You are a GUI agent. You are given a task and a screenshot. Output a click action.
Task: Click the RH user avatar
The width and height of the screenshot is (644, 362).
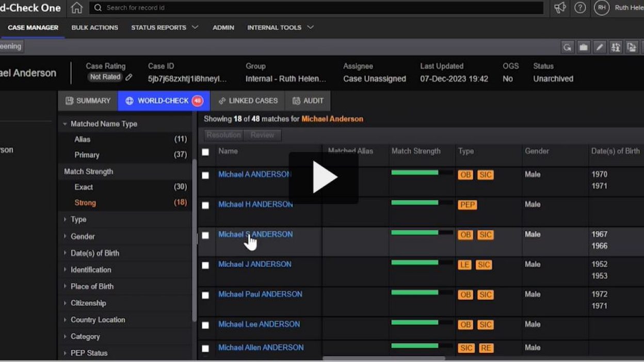tap(602, 8)
